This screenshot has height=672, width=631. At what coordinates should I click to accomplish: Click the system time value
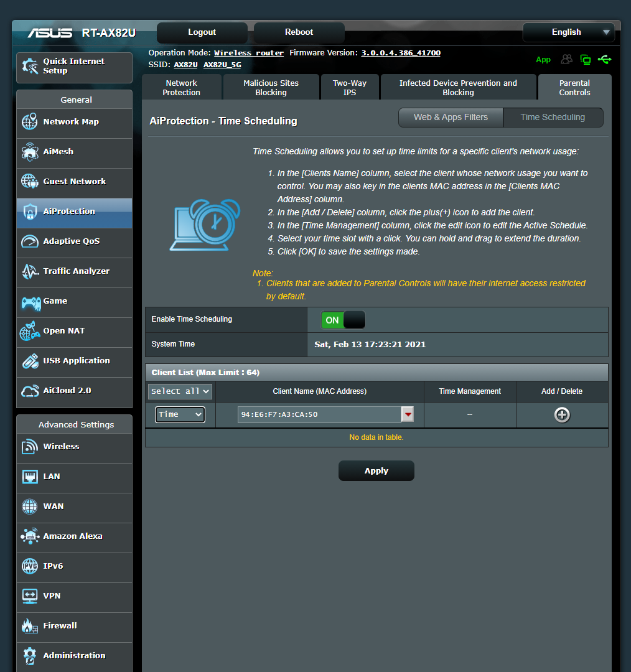coord(370,345)
